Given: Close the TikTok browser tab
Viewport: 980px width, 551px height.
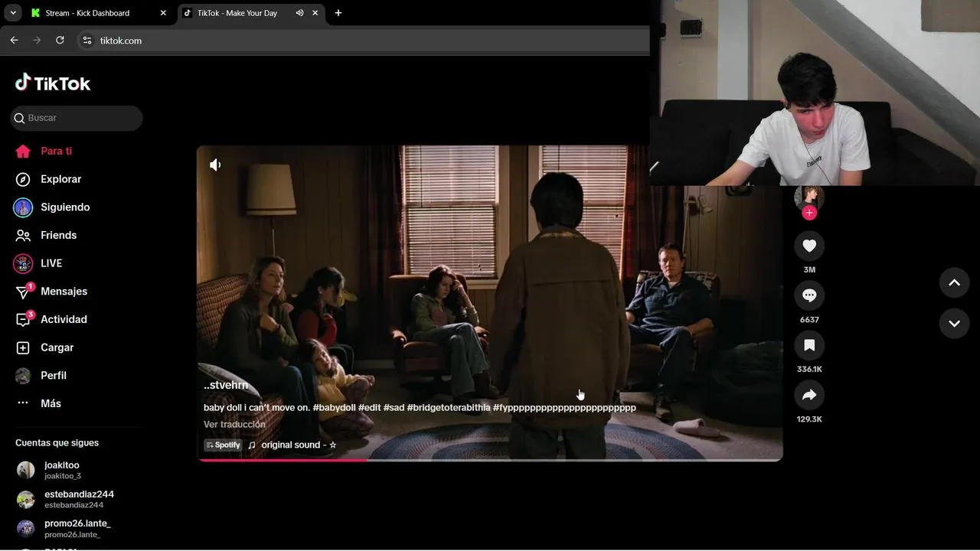Looking at the screenshot, I should (x=315, y=13).
